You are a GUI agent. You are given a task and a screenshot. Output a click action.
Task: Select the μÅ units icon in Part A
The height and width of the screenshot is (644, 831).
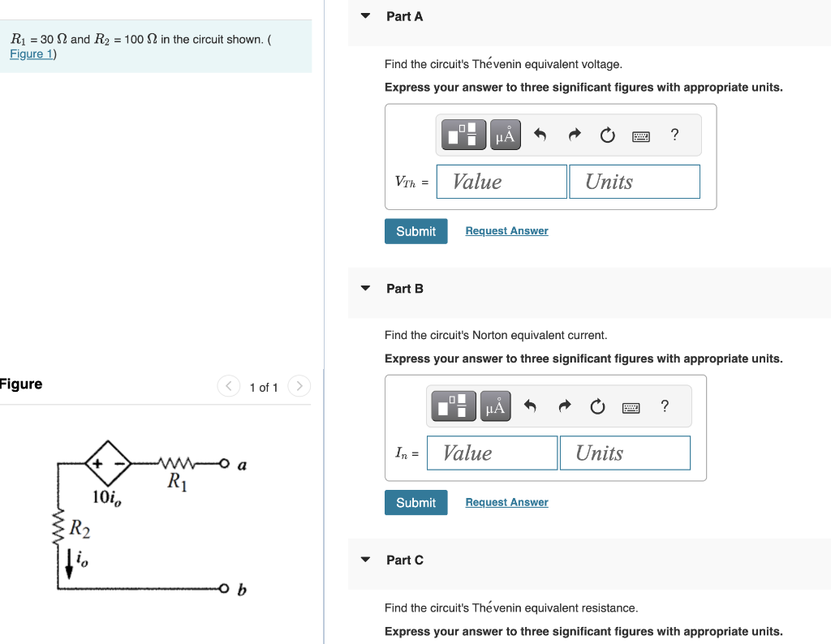(505, 134)
